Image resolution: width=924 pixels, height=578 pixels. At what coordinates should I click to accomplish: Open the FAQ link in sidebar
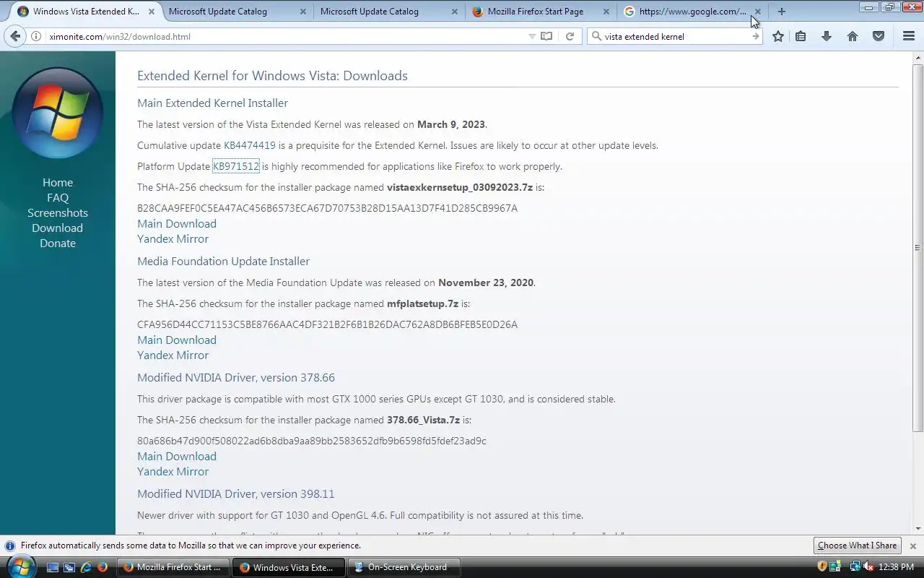[58, 197]
